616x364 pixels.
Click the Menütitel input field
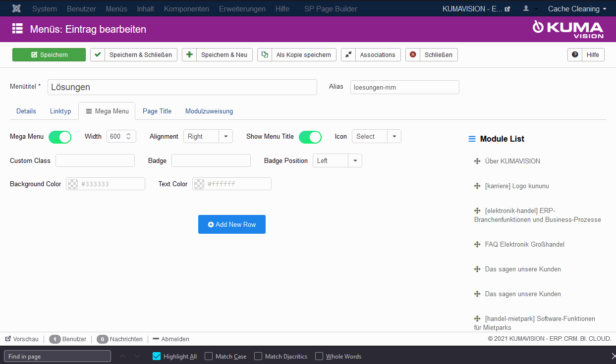pos(182,87)
